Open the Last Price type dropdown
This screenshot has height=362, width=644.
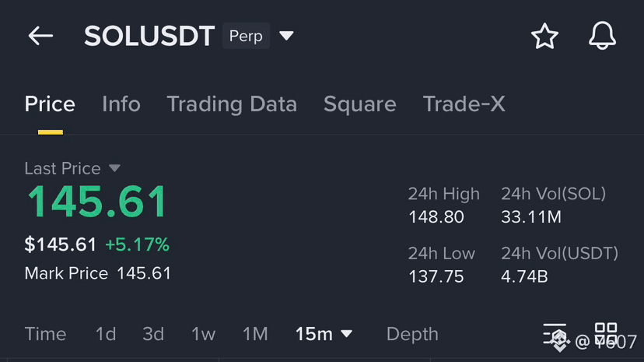[114, 168]
